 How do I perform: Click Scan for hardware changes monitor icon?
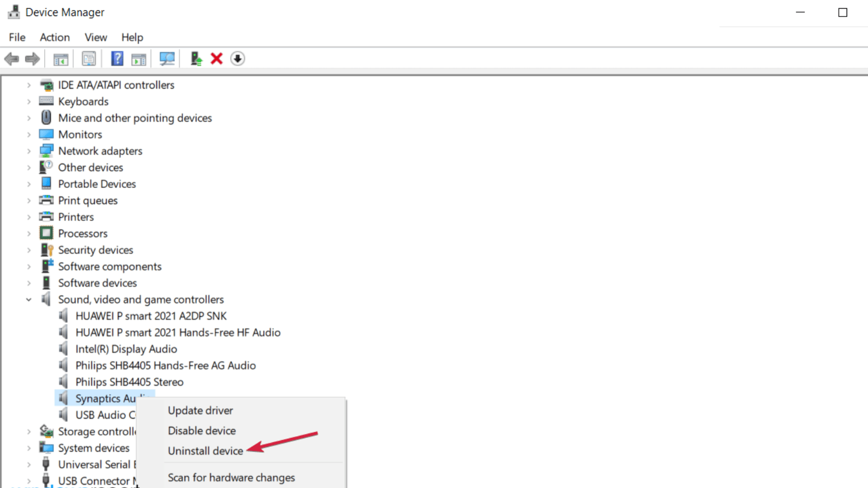click(x=166, y=59)
